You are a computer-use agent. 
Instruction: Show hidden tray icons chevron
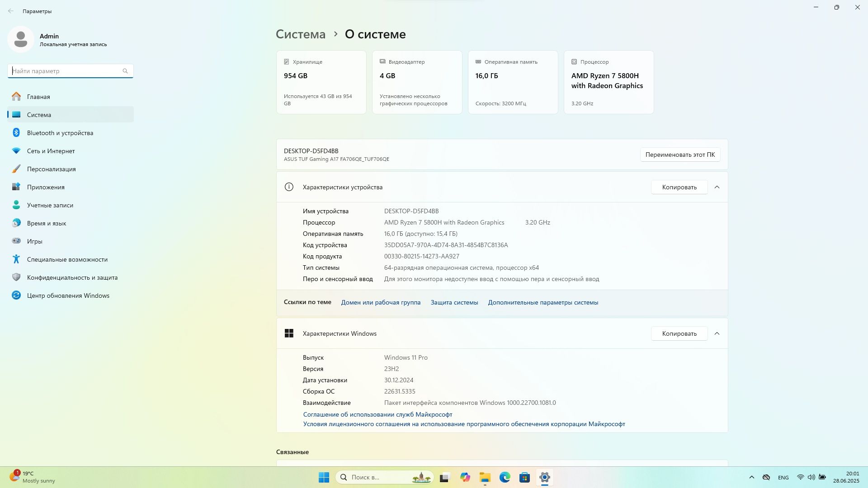tap(751, 477)
